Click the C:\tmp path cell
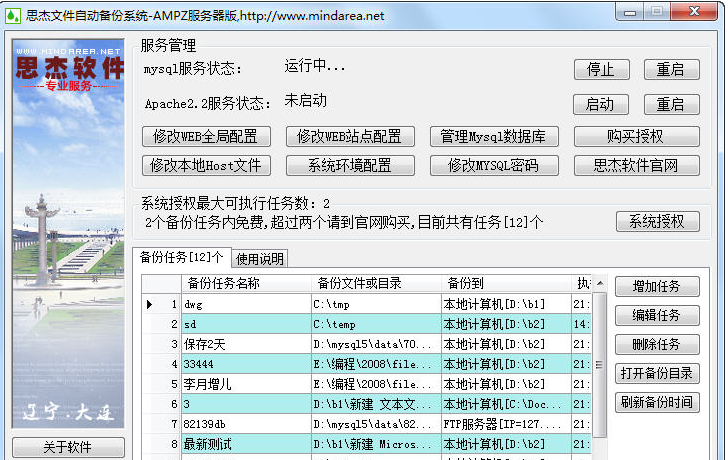This screenshot has width=728, height=460. point(376,304)
